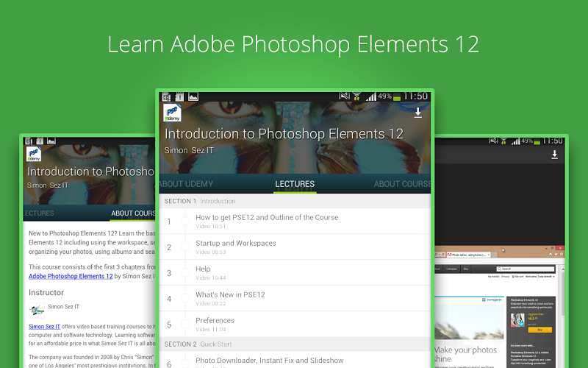Screen dimensions: 588x368
Task: Tap the battery icon in right phone status bar
Action: (537, 141)
